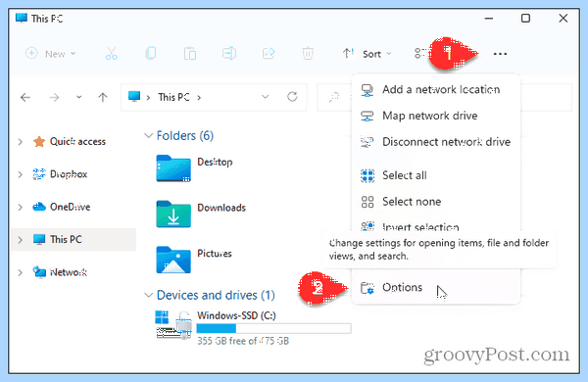Viewport: 588px width, 382px height.
Task: Click the search magnifier icon
Action: click(x=334, y=98)
